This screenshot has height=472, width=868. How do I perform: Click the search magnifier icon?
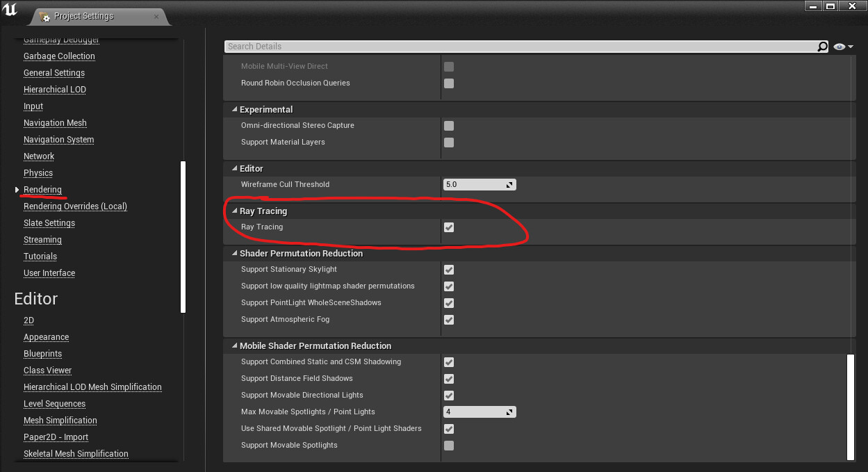[x=823, y=47]
